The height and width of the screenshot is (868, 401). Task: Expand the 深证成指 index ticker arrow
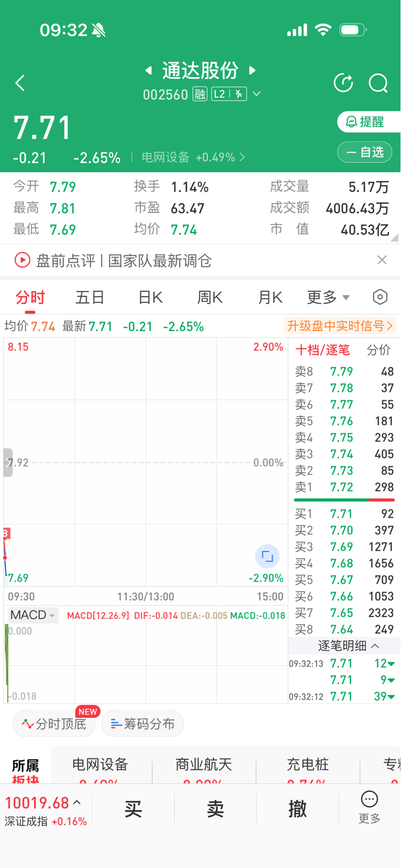tap(77, 803)
